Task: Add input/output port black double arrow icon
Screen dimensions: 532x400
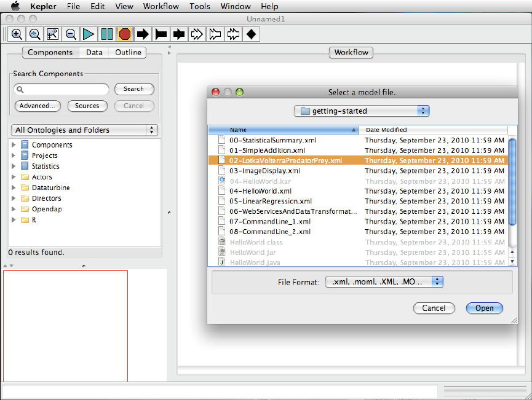Action: (179, 34)
